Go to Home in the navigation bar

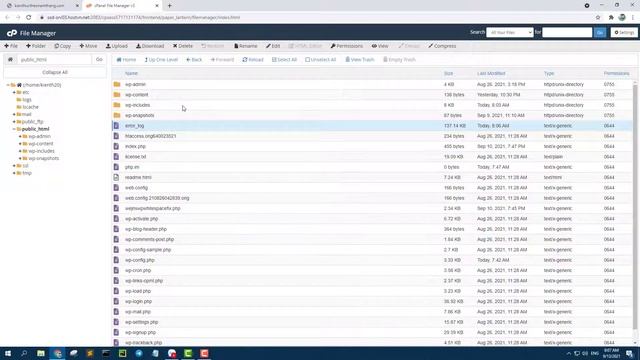tap(126, 60)
